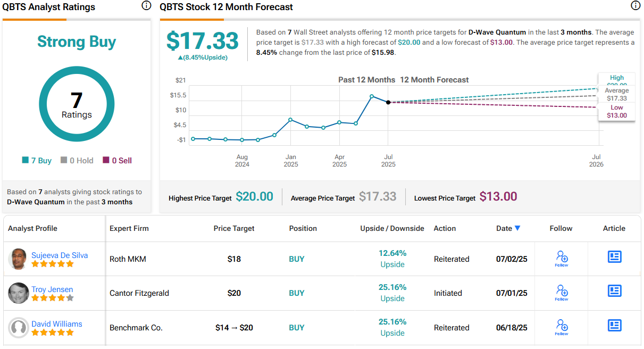Image resolution: width=644 pixels, height=349 pixels.
Task: Click Troy Jensen's star rating
Action: pyautogui.click(x=52, y=298)
